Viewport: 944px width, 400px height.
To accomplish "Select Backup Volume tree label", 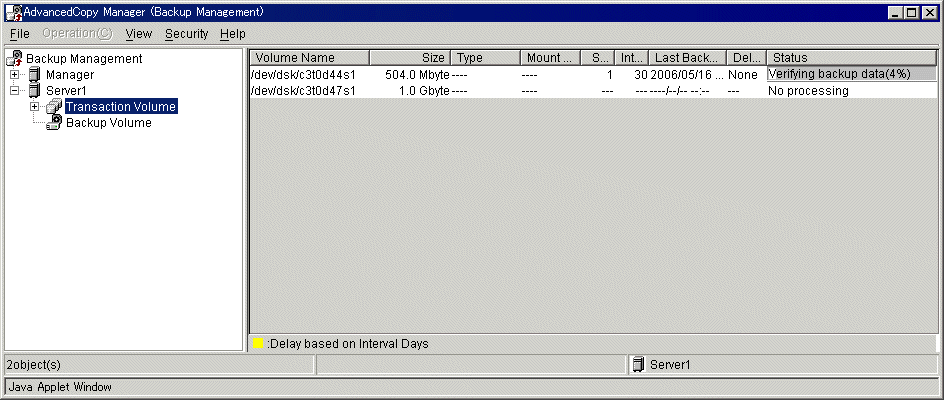I will (108, 123).
